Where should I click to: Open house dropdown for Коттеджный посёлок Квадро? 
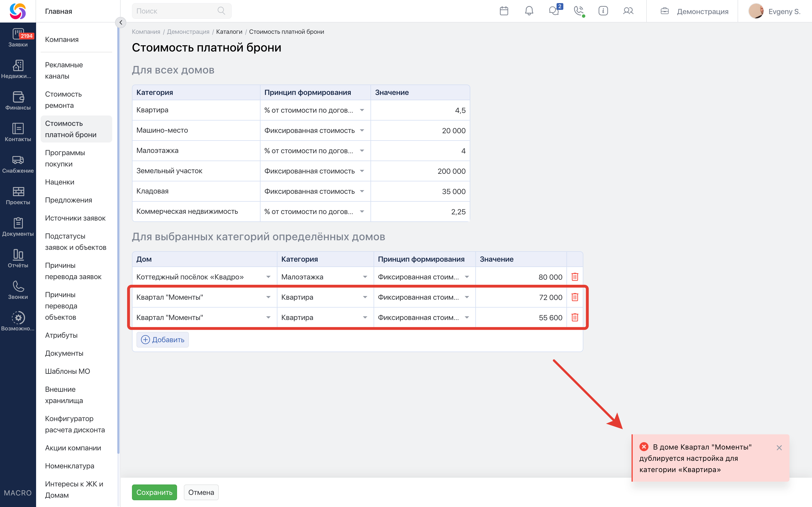(268, 277)
